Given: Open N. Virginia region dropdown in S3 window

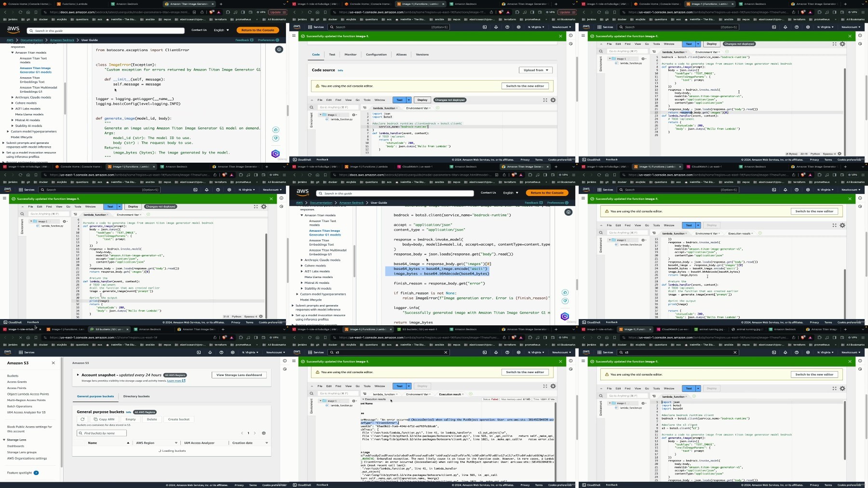Looking at the screenshot, I should pyautogui.click(x=250, y=352).
